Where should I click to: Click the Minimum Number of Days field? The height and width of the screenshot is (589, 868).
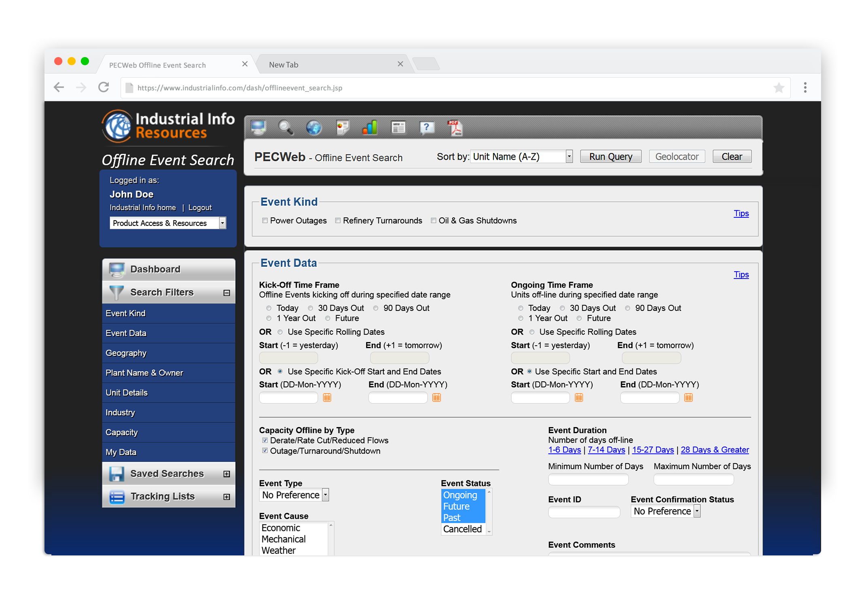coord(588,480)
